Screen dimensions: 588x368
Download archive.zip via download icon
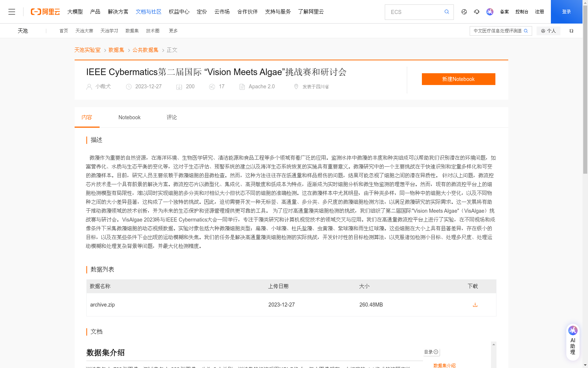pos(475,305)
